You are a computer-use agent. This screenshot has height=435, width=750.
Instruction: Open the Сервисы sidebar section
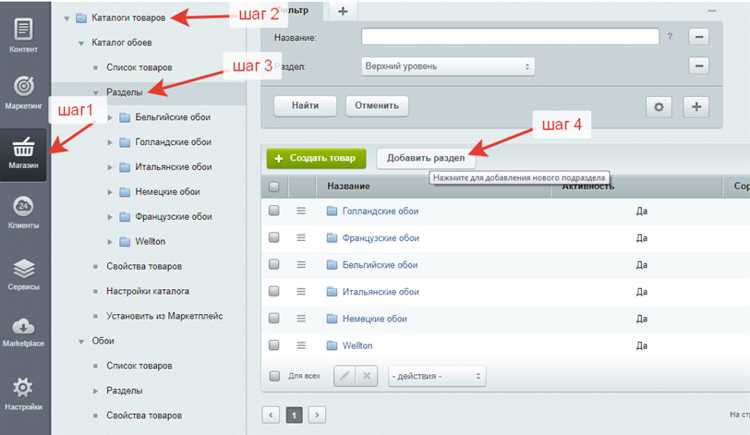coord(23,274)
